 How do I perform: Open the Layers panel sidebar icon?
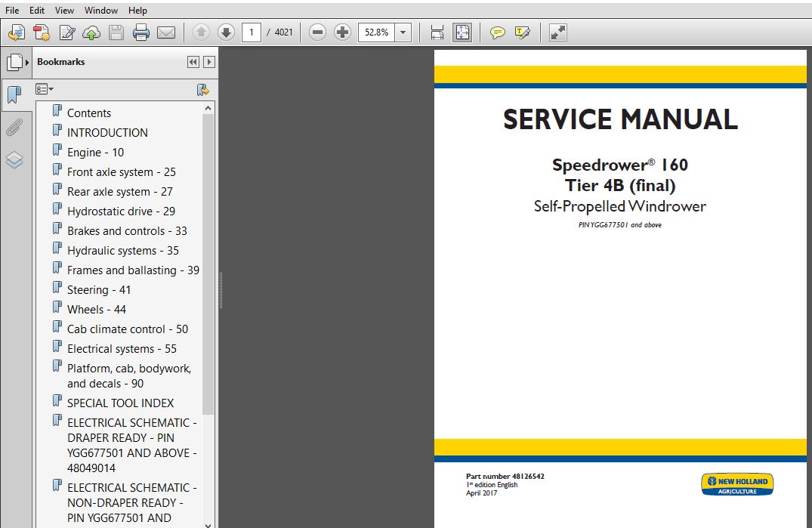click(x=14, y=160)
